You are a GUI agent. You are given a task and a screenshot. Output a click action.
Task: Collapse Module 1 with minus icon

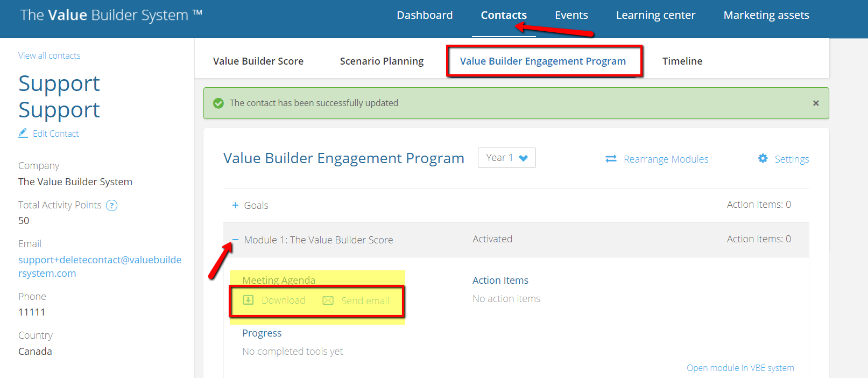[235, 240]
